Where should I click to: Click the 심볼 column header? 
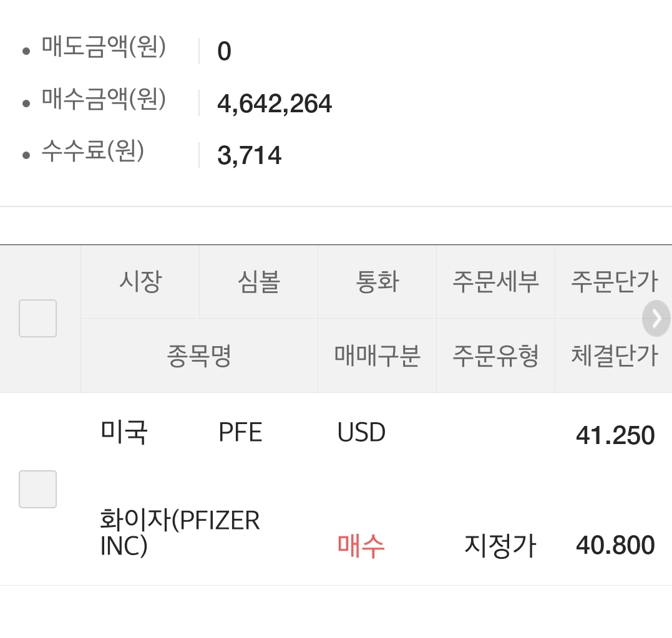point(258,282)
